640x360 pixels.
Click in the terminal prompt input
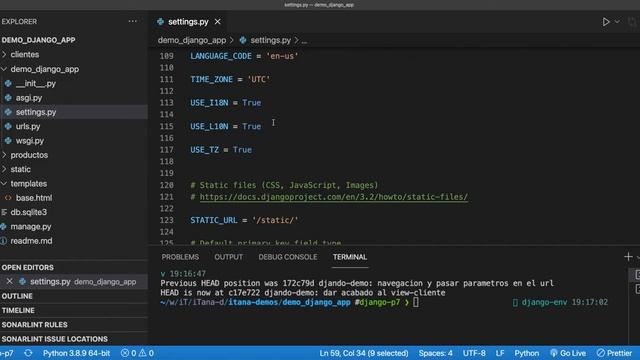[416, 302]
